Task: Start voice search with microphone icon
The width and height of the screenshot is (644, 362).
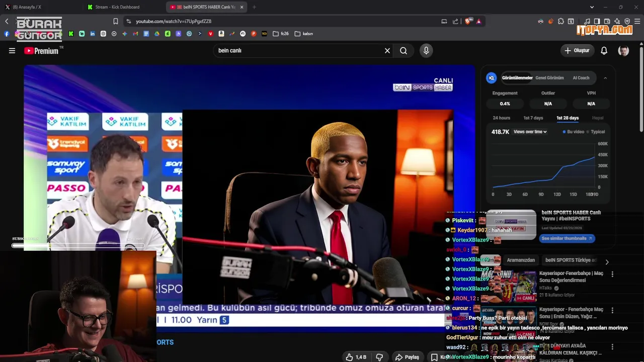Action: pos(426,50)
